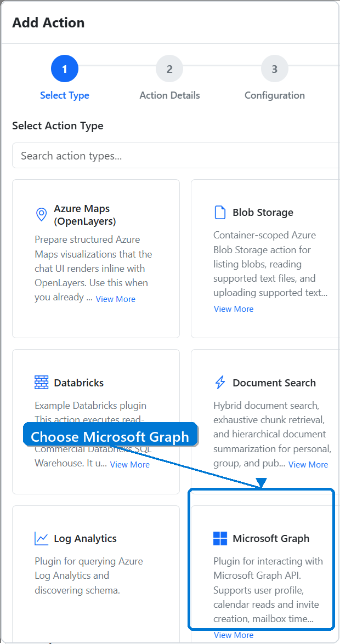Viewport: 340px width, 644px height.
Task: Focus the Search action types field
Action: click(176, 156)
